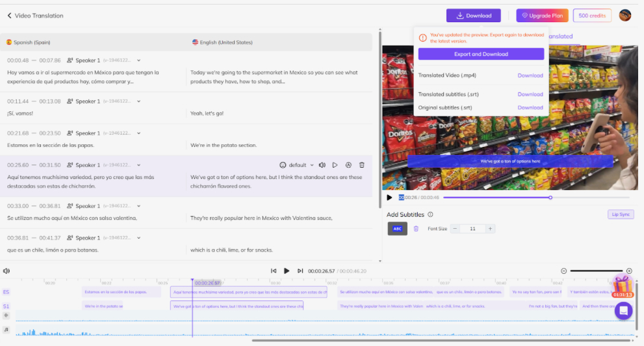Viewport: 644px width, 346px height.
Task: Download the Translated subtitles (.srt)
Action: pyautogui.click(x=530, y=94)
